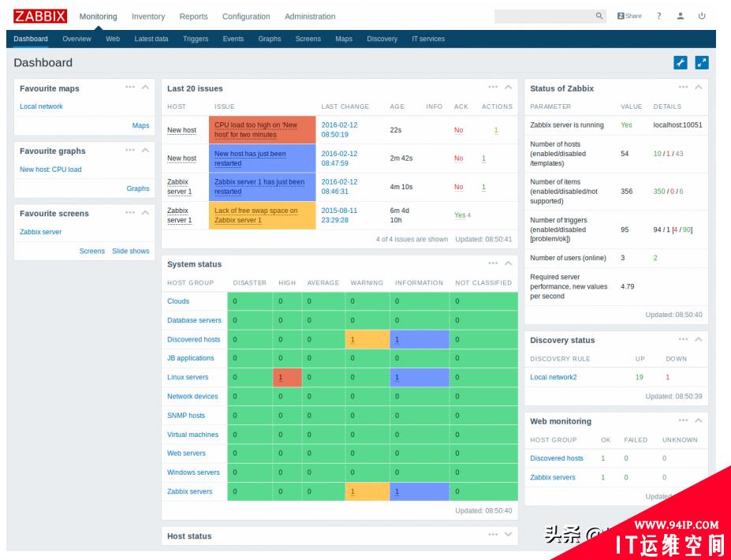Open the Local network2 discovery rule

tap(554, 377)
